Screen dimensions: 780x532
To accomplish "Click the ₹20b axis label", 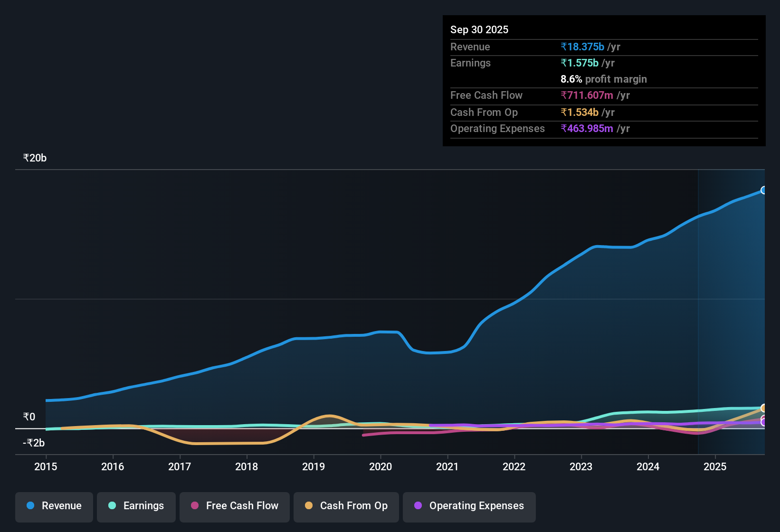I will [34, 158].
